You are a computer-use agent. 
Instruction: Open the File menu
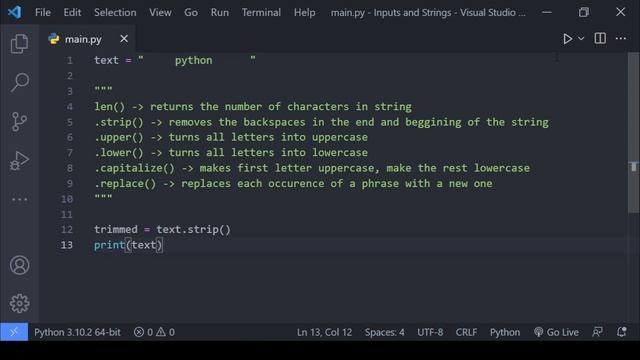[43, 13]
